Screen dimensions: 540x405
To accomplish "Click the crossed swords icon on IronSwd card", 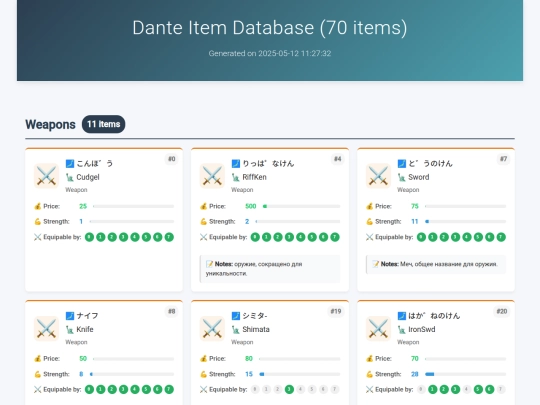I will tap(378, 328).
